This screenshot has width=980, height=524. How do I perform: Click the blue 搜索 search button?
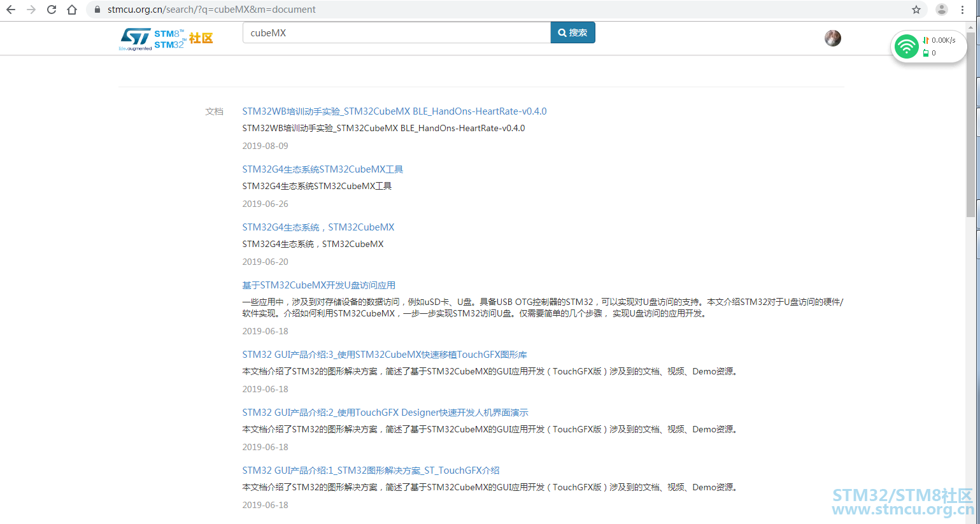point(573,32)
